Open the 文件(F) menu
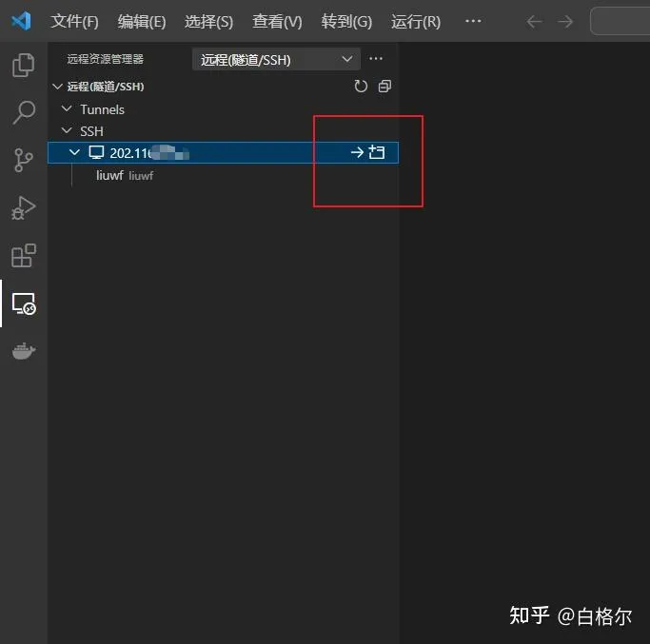 click(74, 21)
